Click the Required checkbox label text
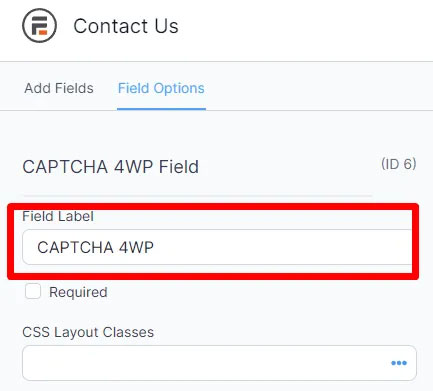This screenshot has height=391, width=433. click(78, 292)
